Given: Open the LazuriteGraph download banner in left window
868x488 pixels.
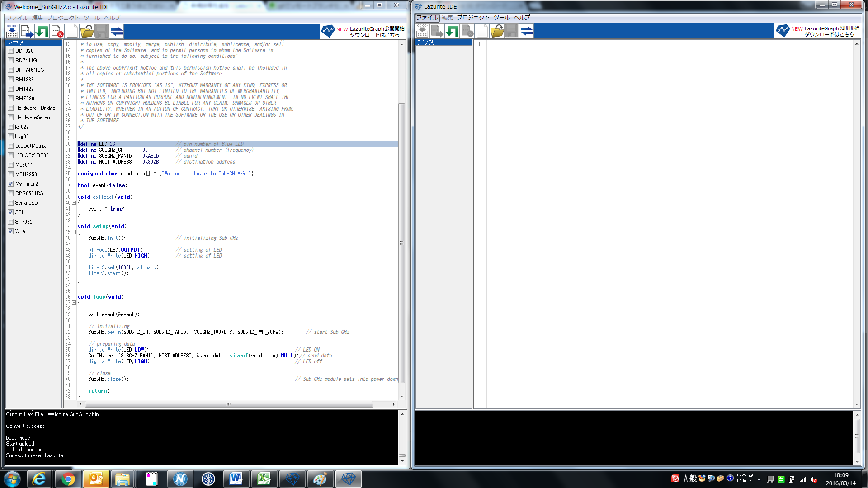Looking at the screenshot, I should point(363,31).
